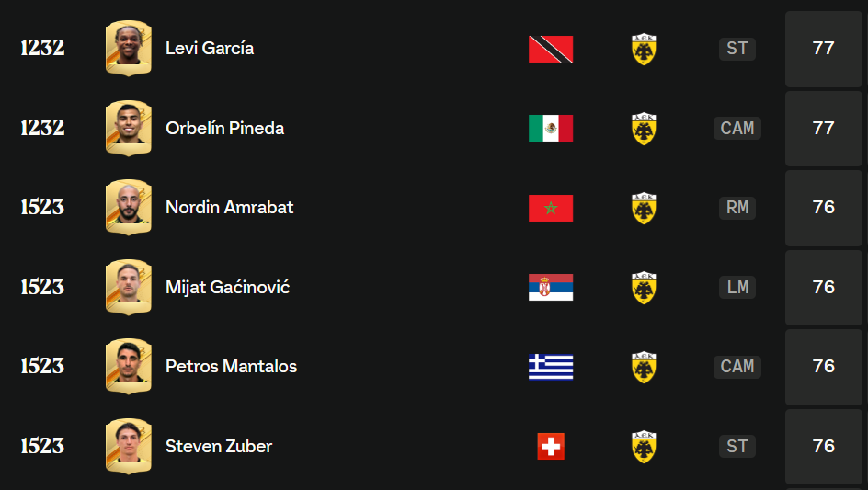Click the ST position tag for Levi García
Viewport: 868px width, 490px height.
[737, 49]
